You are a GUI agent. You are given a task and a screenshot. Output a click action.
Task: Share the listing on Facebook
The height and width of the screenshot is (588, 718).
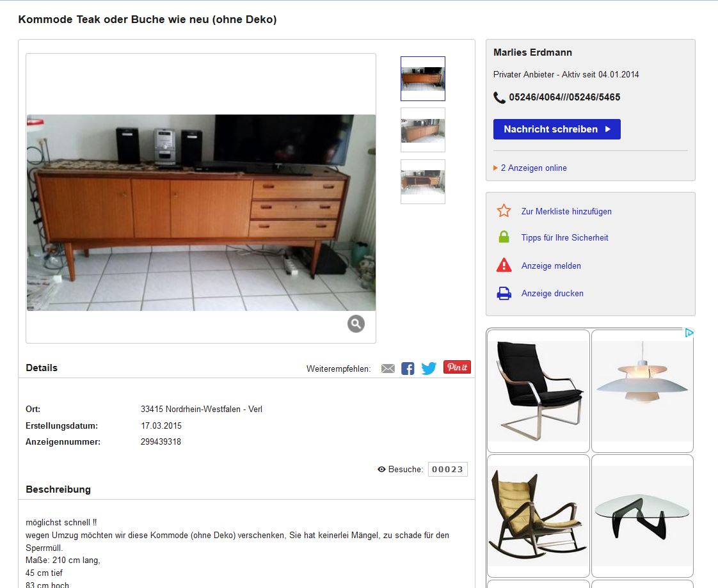pos(408,369)
